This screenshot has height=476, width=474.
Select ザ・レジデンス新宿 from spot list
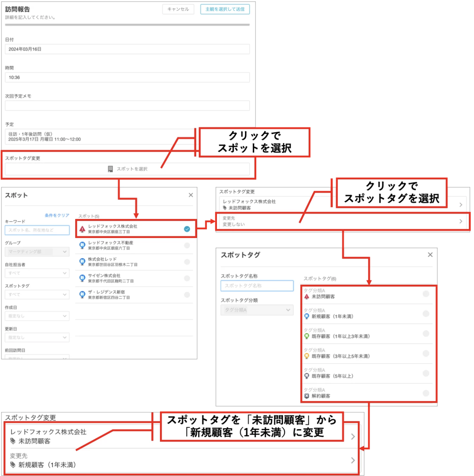click(x=134, y=295)
